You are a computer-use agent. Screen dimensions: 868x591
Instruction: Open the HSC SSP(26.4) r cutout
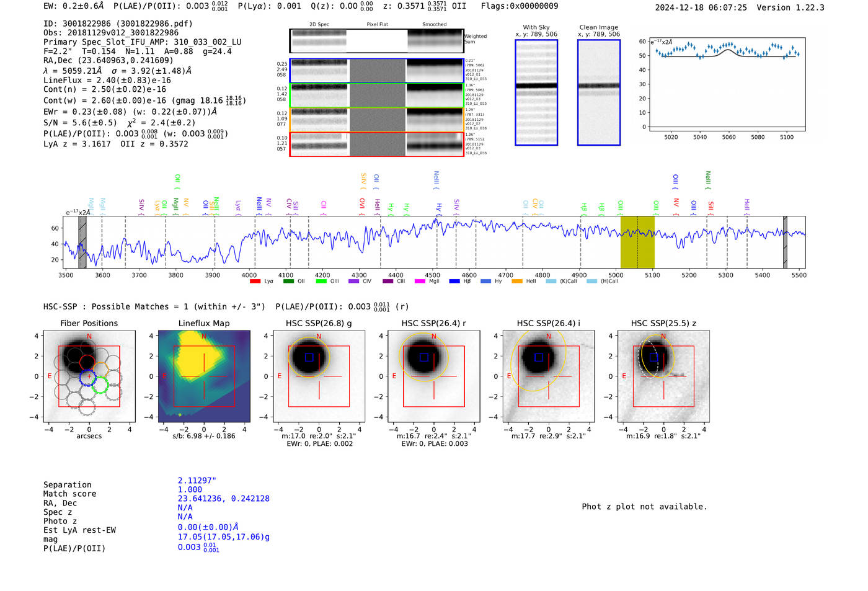tap(433, 376)
